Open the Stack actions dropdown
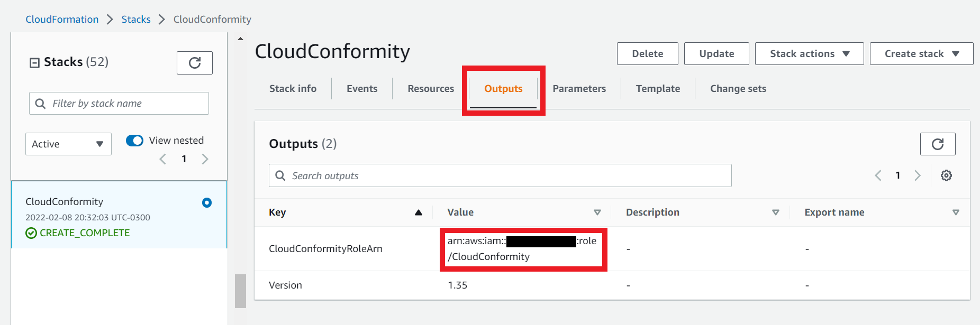980x325 pixels. (x=809, y=54)
